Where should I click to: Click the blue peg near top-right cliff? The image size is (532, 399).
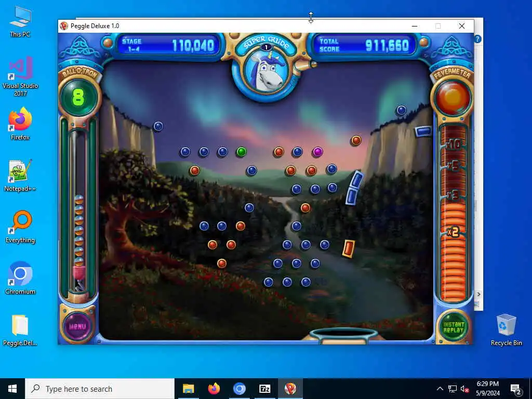click(402, 110)
